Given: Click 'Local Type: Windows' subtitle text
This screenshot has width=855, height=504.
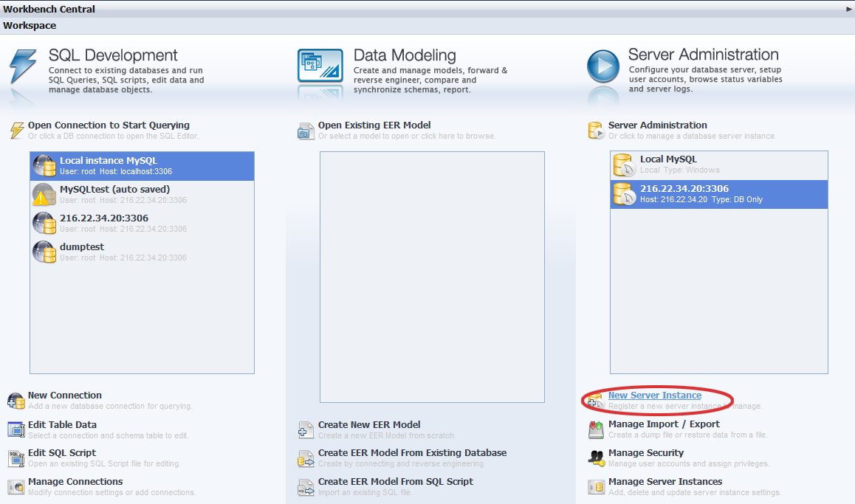Looking at the screenshot, I should 680,170.
